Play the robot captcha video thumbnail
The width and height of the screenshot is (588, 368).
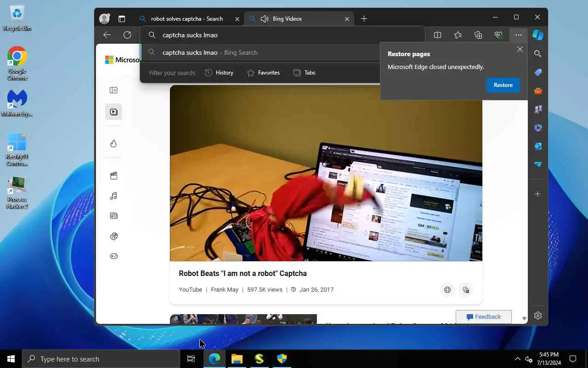pyautogui.click(x=326, y=173)
